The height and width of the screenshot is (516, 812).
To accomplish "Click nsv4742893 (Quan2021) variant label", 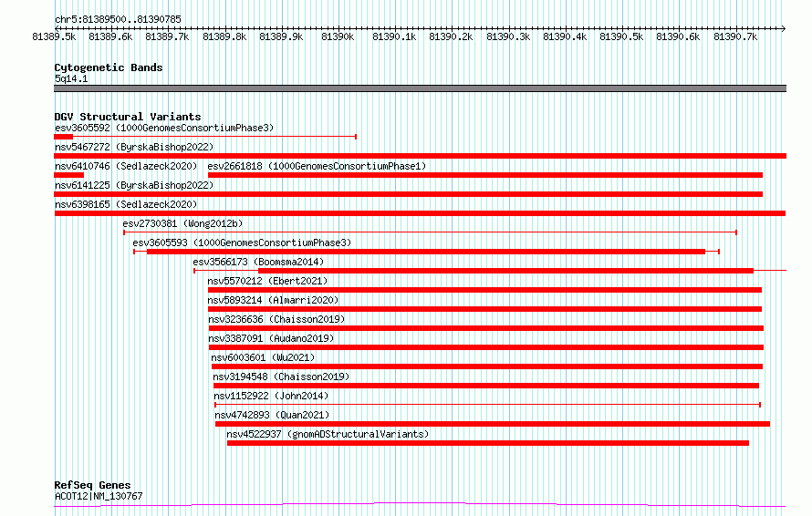I will (272, 415).
